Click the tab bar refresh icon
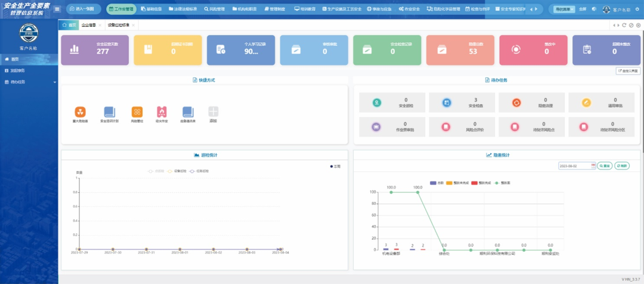The height and width of the screenshot is (284, 644). 624,25
